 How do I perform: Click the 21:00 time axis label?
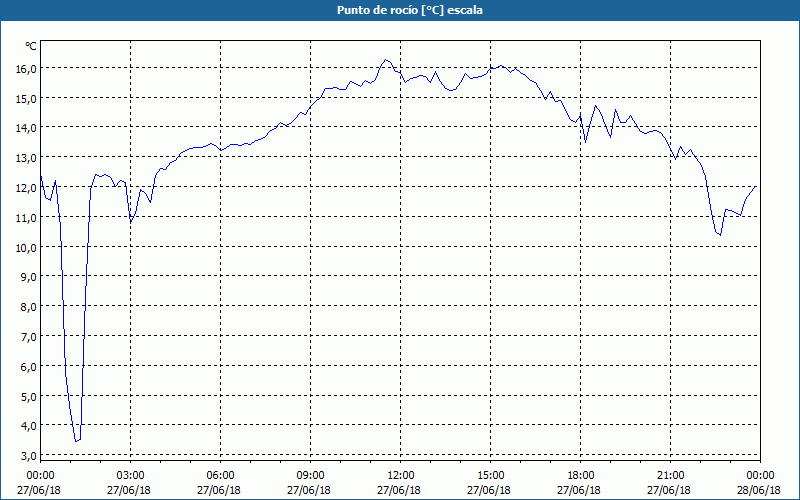[670, 476]
